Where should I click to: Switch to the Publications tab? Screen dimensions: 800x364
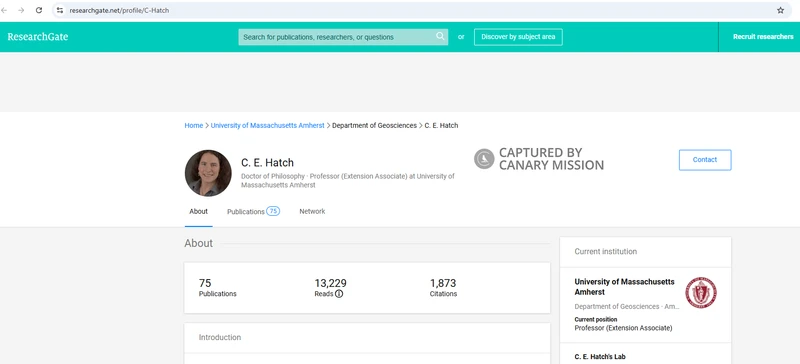pyautogui.click(x=253, y=211)
